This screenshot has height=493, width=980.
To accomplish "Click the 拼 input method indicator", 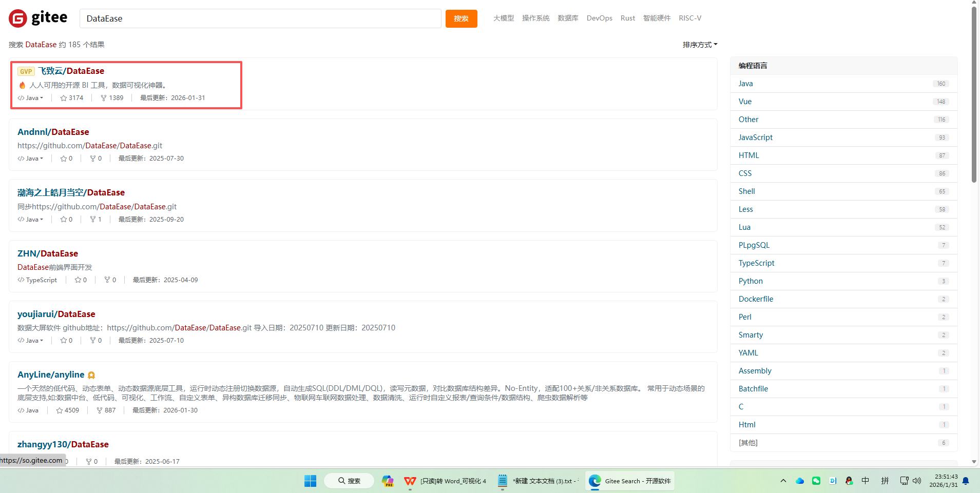I will click(884, 481).
